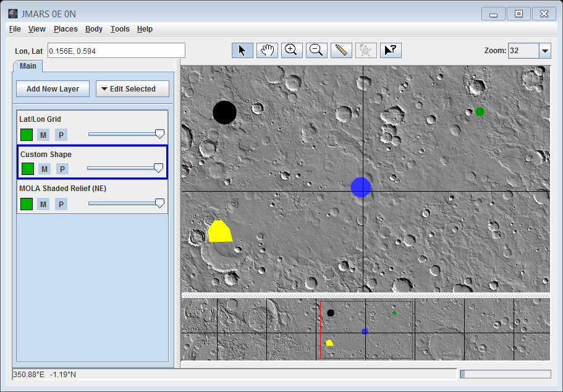
Task: Toggle green visibility box for MOLA layer
Action: point(26,204)
